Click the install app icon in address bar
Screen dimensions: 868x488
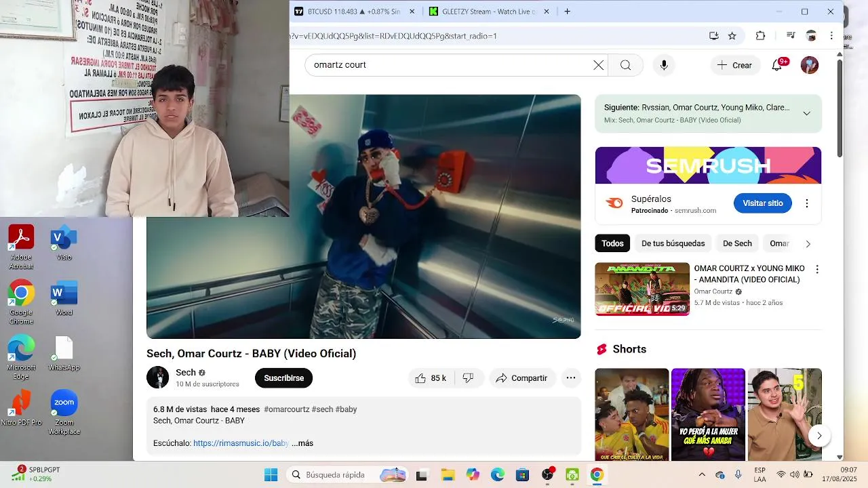coord(714,36)
